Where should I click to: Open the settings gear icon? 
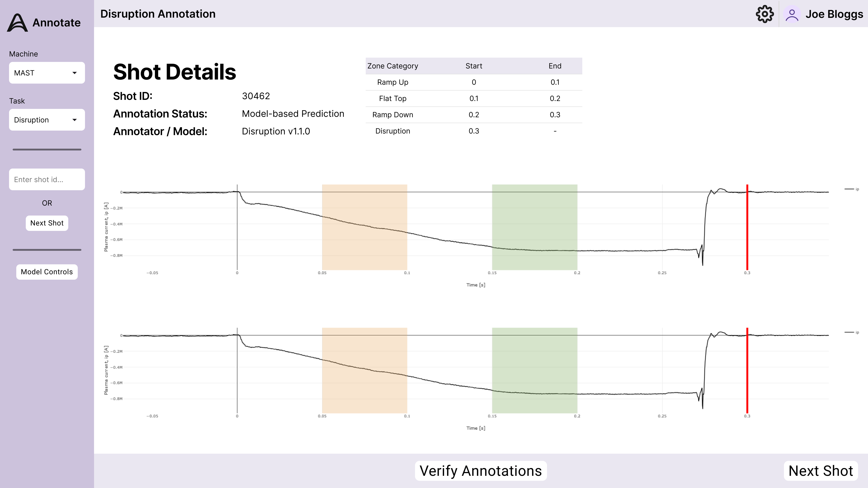point(764,14)
